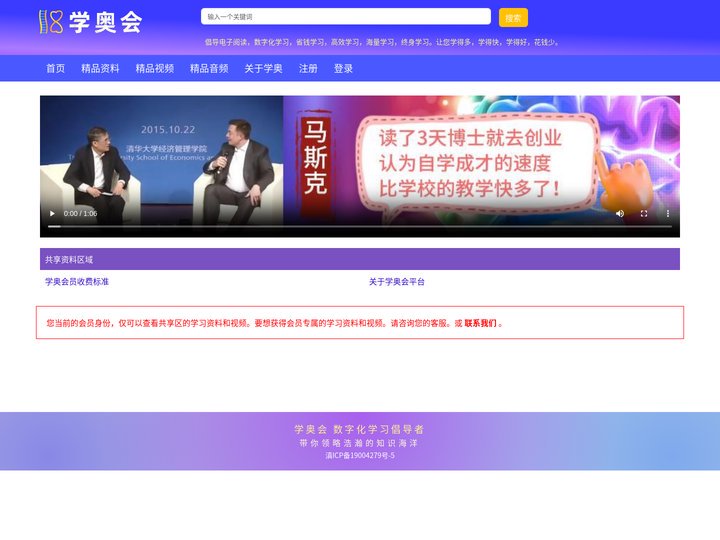Open the video's more options menu

[x=668, y=213]
